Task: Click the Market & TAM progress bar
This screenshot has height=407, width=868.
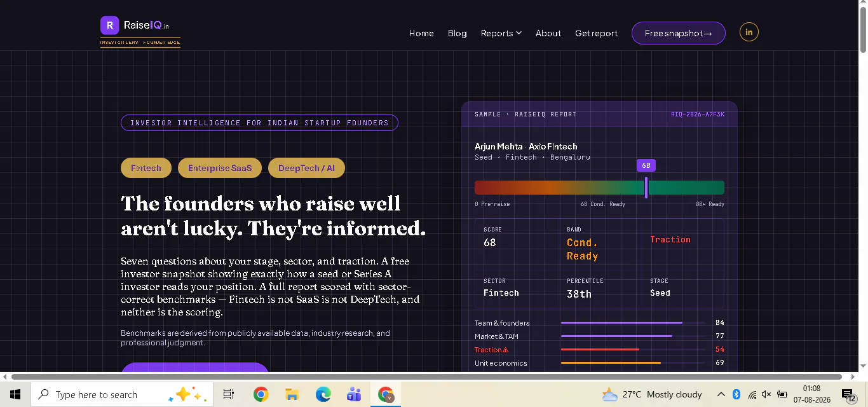Action: 633,336
